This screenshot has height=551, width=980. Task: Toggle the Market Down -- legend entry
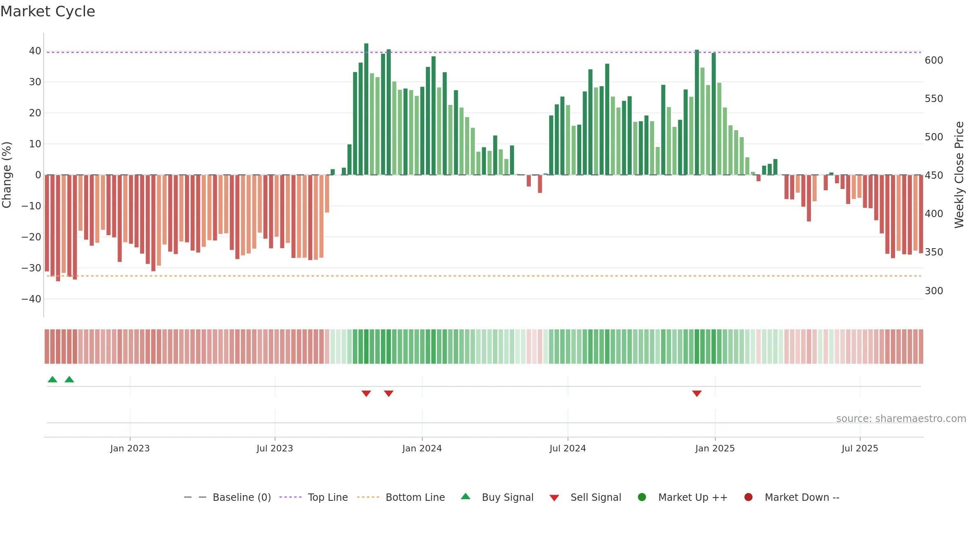(792, 497)
